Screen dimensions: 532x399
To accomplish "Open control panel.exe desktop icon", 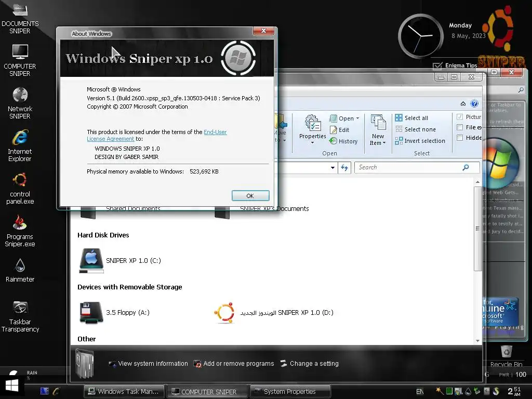I will pos(20,188).
